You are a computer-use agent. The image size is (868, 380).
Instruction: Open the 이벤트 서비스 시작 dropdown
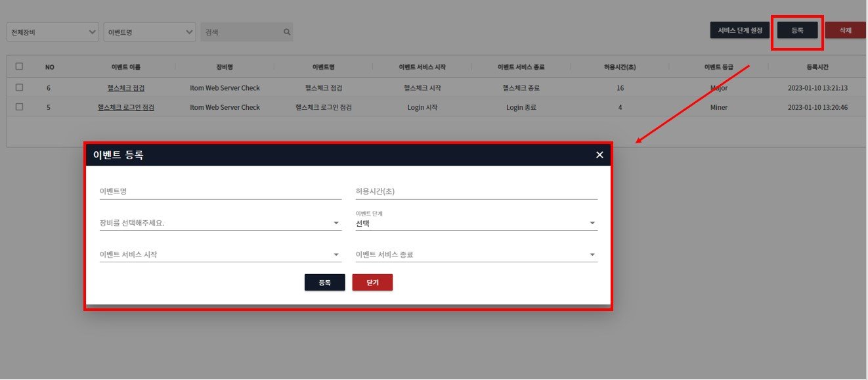220,254
